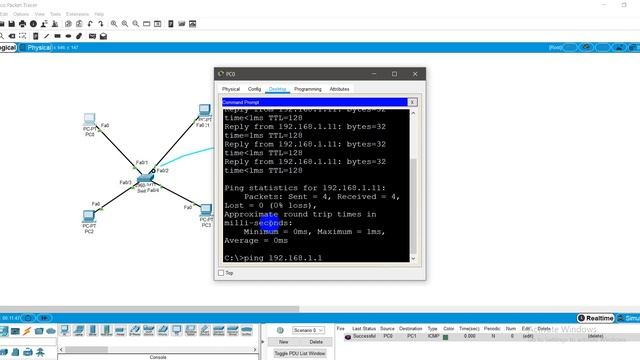Open the Programming tab in PC0
Image resolution: width=640 pixels, height=360 pixels.
tap(308, 89)
